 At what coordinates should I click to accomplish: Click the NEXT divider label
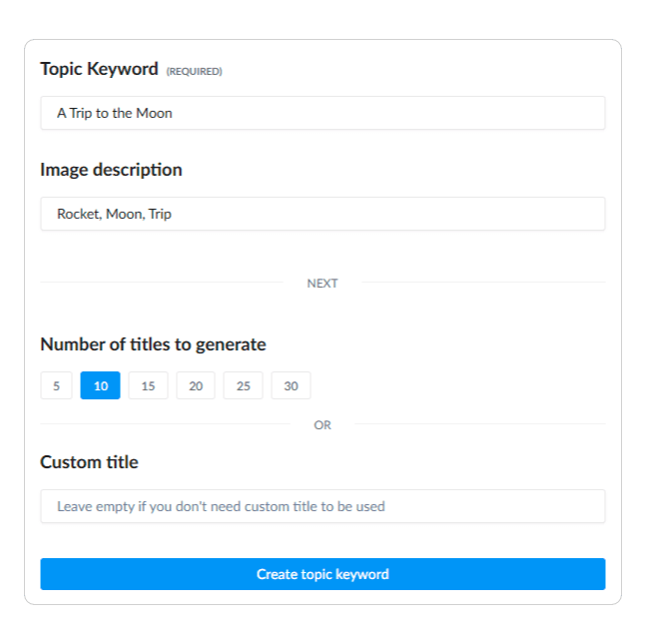(x=323, y=284)
